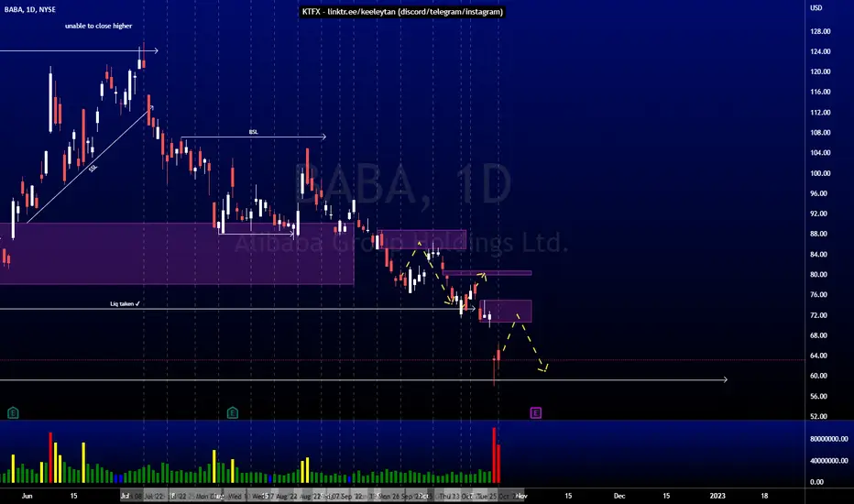Click the 40000000.00 volume axis label
Screen dimensions: 854x504
[x=829, y=460]
